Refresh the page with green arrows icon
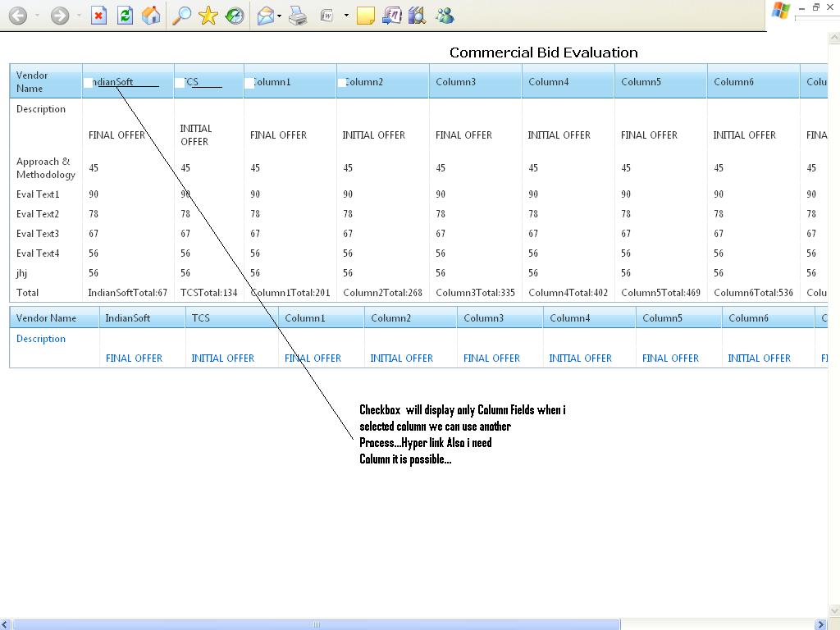The image size is (840, 630). [x=125, y=16]
